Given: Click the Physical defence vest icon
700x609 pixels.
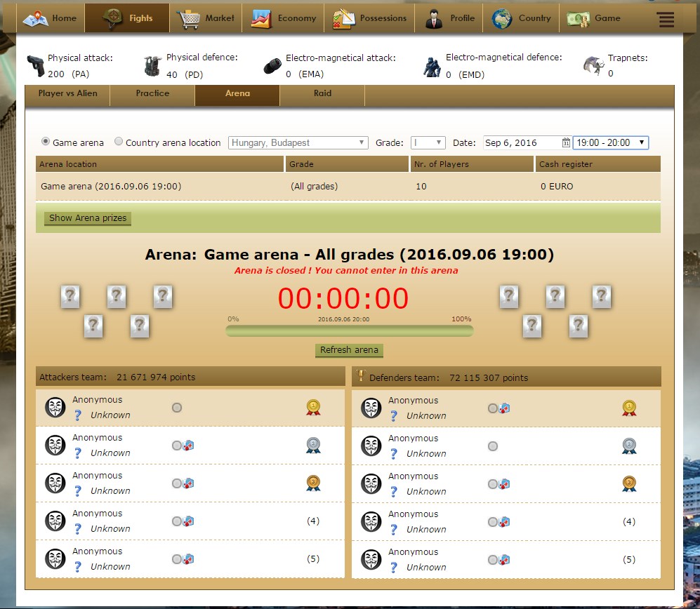Looking at the screenshot, I should point(152,65).
